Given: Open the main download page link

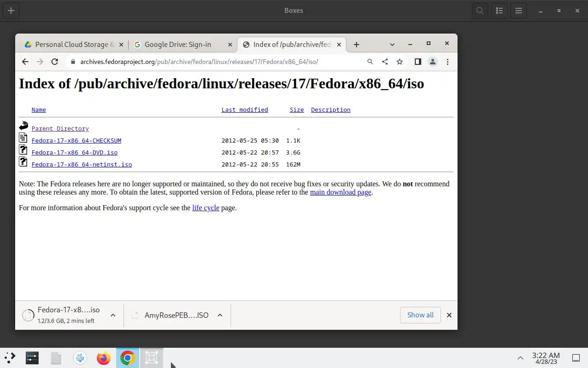Looking at the screenshot, I should (x=340, y=192).
